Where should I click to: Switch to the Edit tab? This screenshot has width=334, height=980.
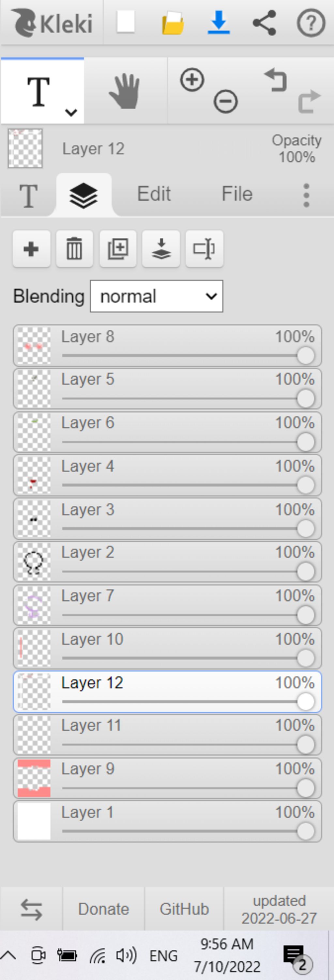pyautogui.click(x=154, y=194)
